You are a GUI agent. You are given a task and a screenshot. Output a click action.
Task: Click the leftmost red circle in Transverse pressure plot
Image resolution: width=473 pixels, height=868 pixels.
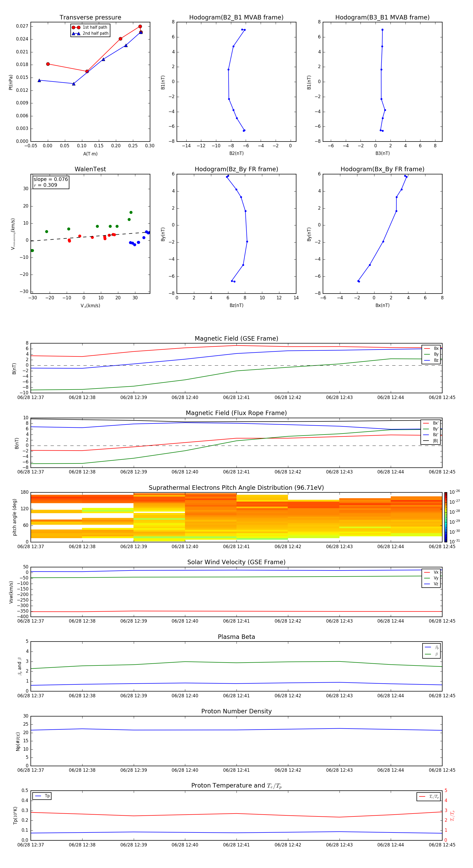(48, 64)
